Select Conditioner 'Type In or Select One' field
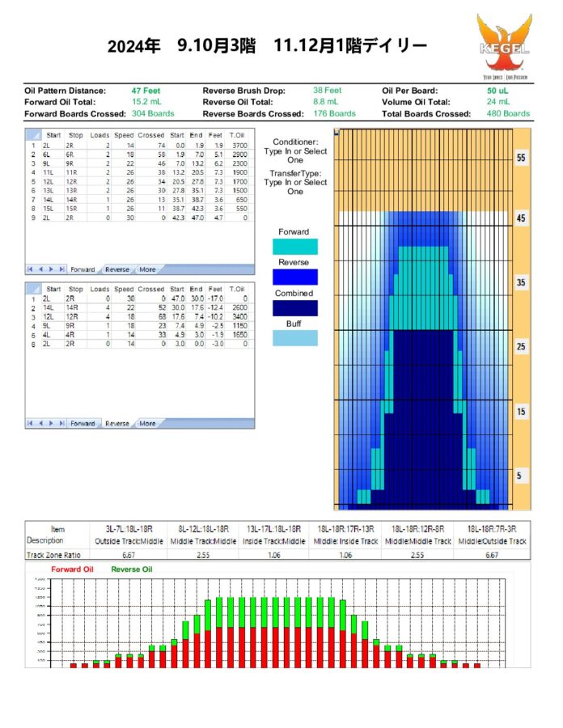 295,155
